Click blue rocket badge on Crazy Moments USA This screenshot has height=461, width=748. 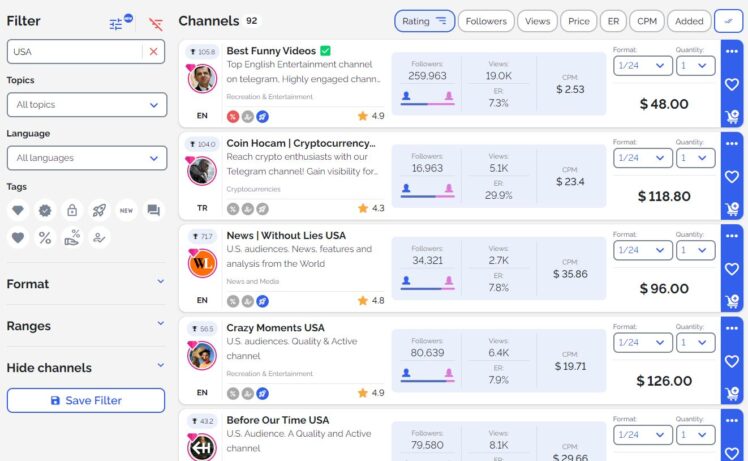(x=262, y=393)
